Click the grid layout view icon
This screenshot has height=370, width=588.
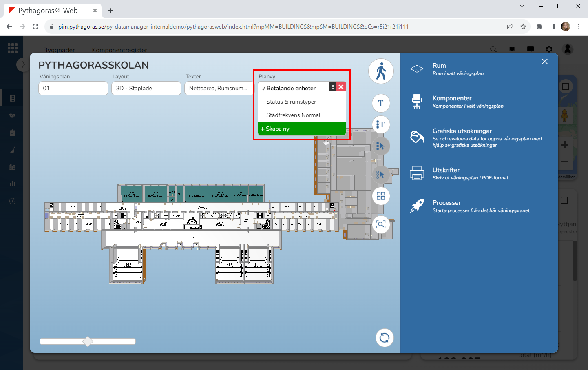coord(381,196)
